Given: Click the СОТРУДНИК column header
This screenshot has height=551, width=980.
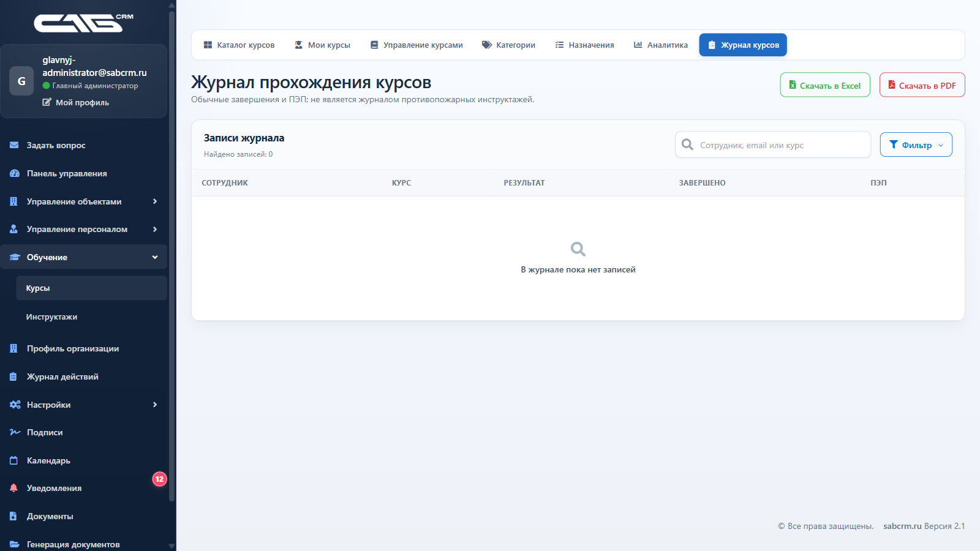Looking at the screenshot, I should (225, 183).
